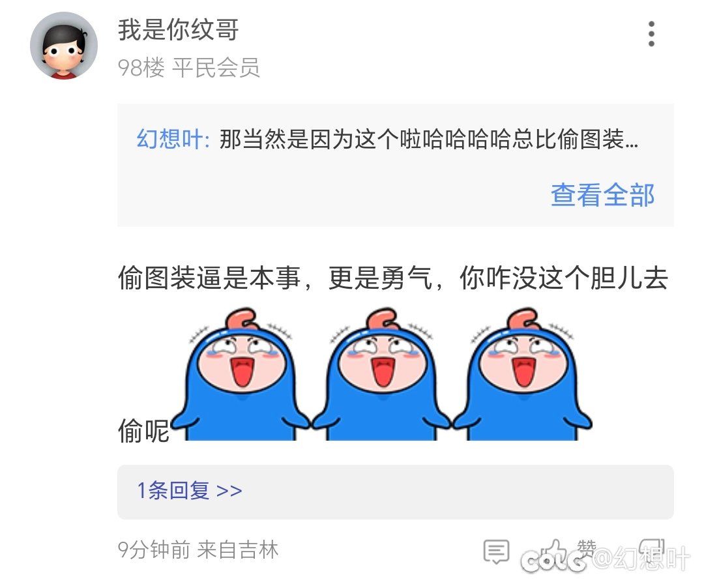704x588 pixels.
Task: Tap the first blue laughing emoji
Action: (x=241, y=374)
